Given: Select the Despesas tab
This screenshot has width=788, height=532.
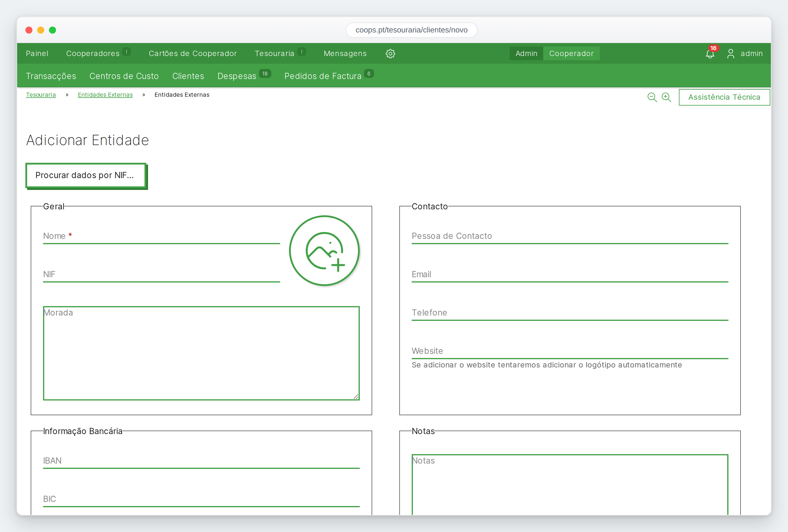Looking at the screenshot, I should pos(237,76).
